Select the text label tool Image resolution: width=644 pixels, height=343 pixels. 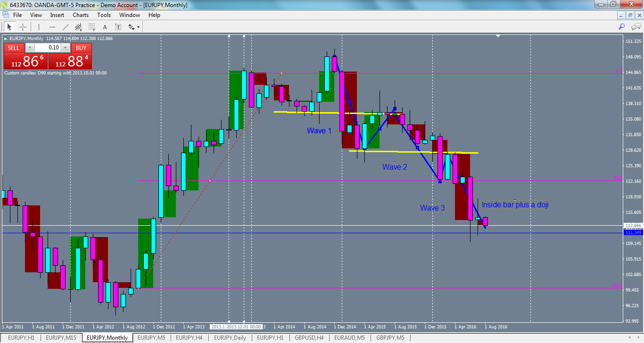118,27
